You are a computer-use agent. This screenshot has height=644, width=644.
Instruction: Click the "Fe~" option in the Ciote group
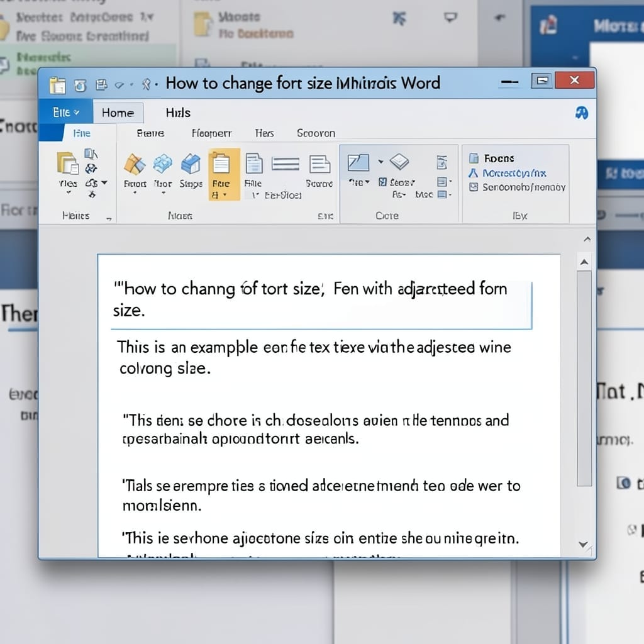pos(399,194)
